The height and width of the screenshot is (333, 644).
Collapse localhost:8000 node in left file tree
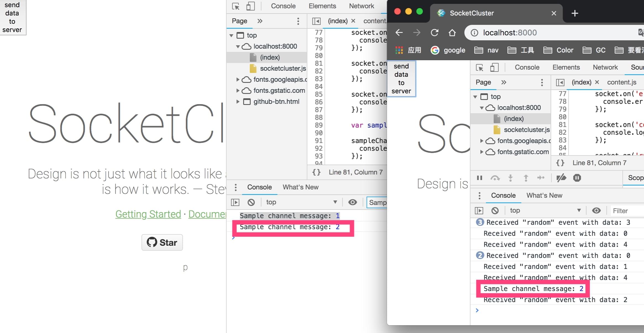(x=238, y=47)
